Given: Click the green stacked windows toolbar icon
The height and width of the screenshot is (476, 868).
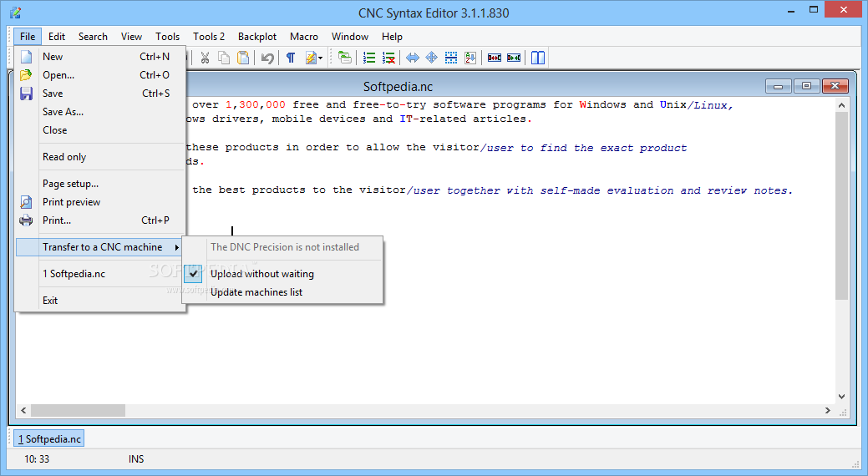Looking at the screenshot, I should click(345, 58).
